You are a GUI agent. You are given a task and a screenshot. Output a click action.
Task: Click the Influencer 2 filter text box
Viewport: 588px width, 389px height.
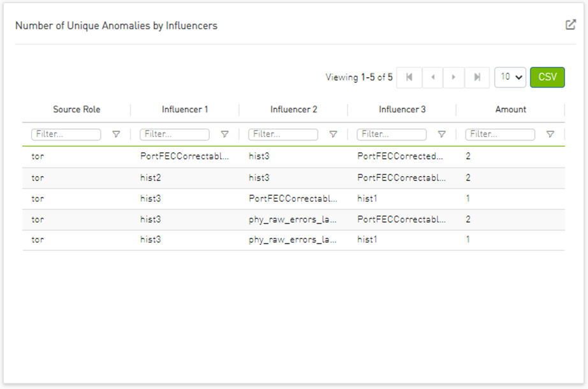(x=283, y=135)
